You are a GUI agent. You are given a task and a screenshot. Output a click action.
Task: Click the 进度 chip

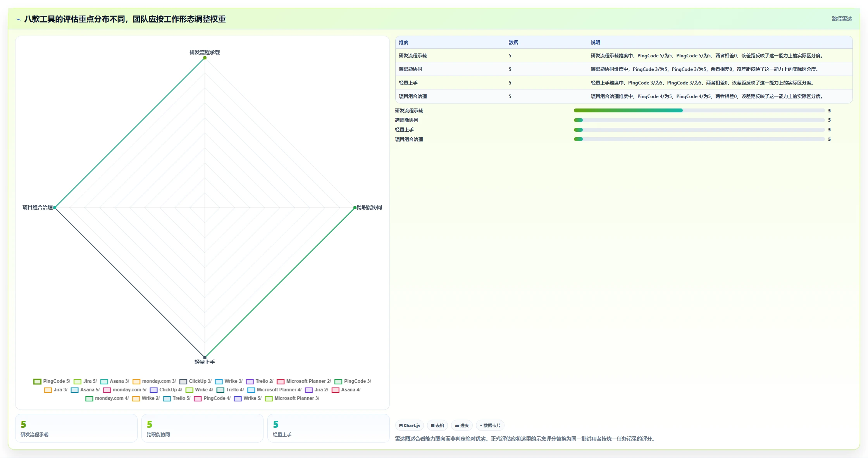pyautogui.click(x=462, y=425)
